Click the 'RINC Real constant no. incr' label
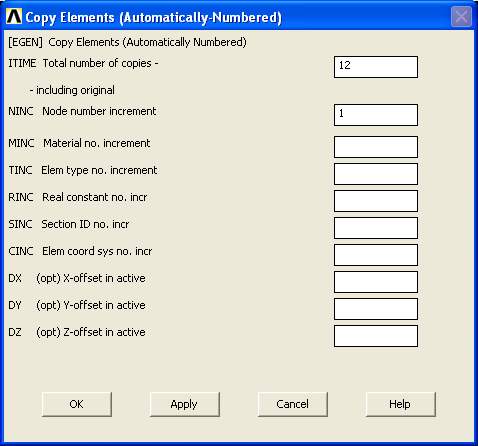 click(x=78, y=197)
